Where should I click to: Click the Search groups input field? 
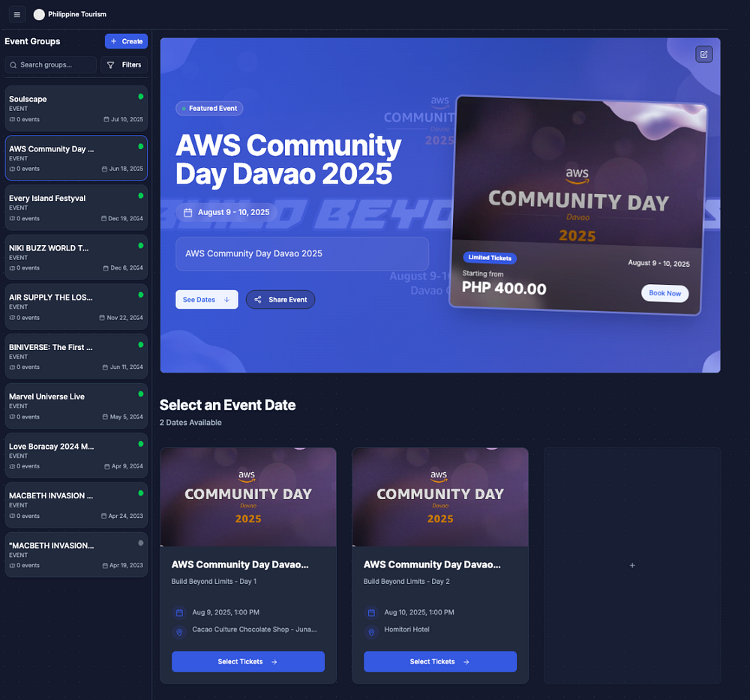(x=51, y=65)
